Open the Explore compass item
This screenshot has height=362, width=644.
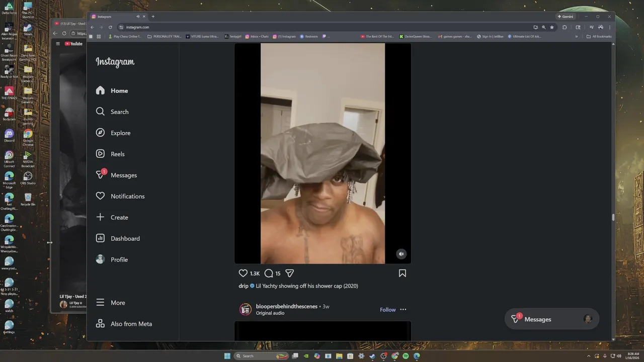coord(113,133)
